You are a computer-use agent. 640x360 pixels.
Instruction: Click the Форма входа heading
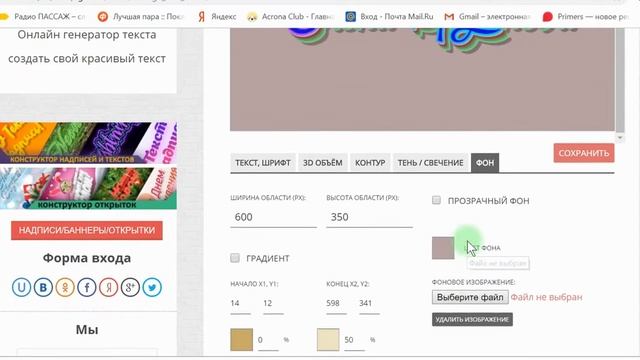pos(87,258)
